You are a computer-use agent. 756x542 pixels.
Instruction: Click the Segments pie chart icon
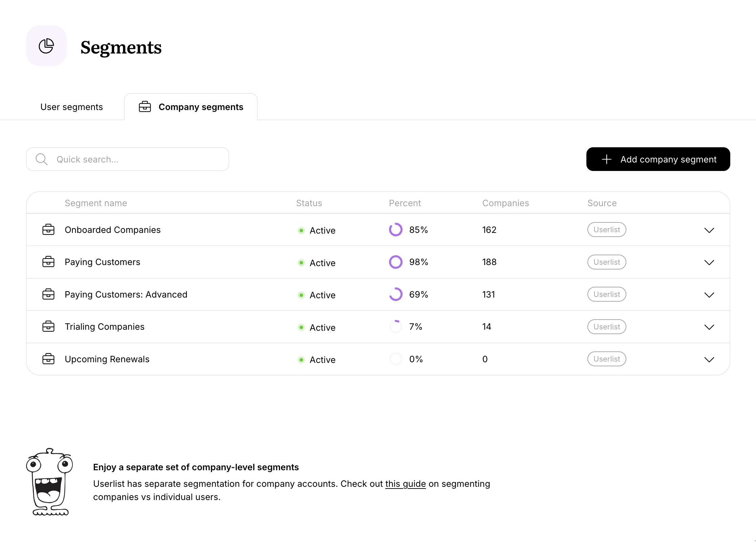46,46
